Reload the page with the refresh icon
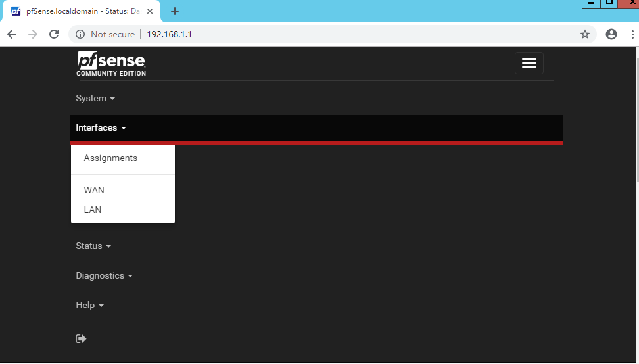 pyautogui.click(x=54, y=34)
